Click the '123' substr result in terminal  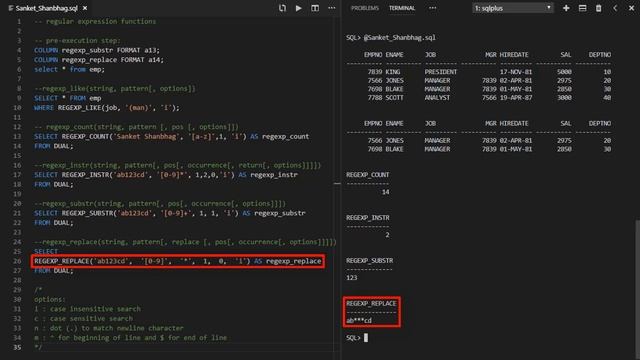pos(351,278)
